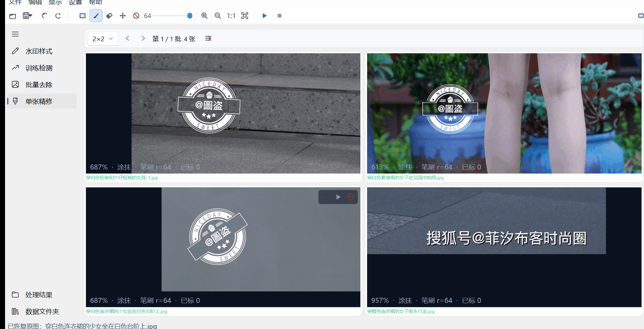Select the eraser tool
The image size is (644, 329).
tap(109, 16)
